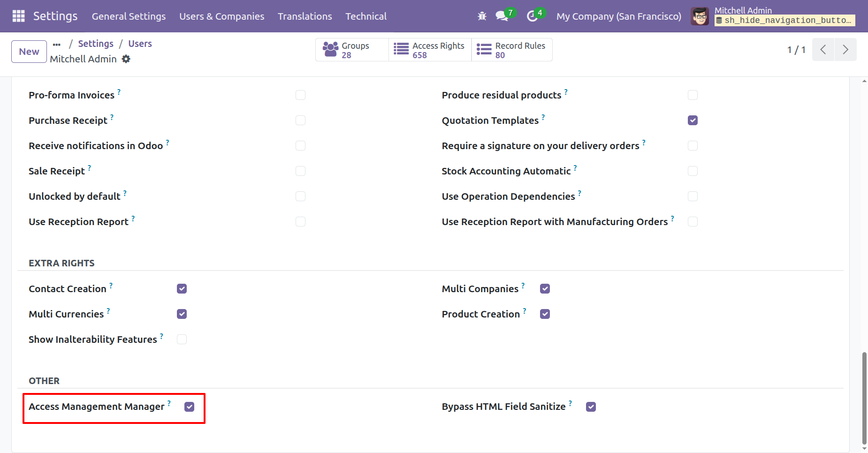The image size is (868, 453).
Task: Click the vertical scrollbar thumb
Action: (864, 398)
